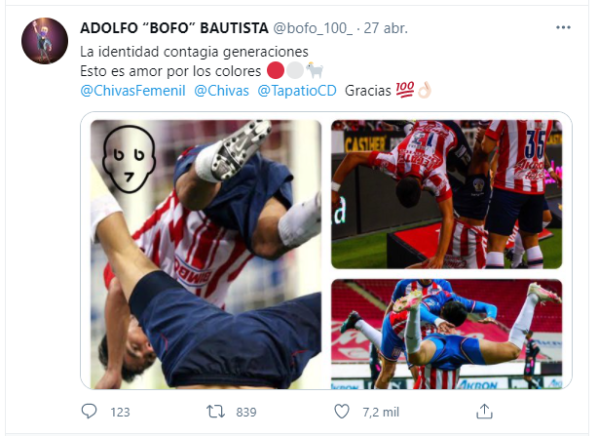Like the tweet with heart icon
Viewport: 598px width, 436px height.
click(342, 412)
